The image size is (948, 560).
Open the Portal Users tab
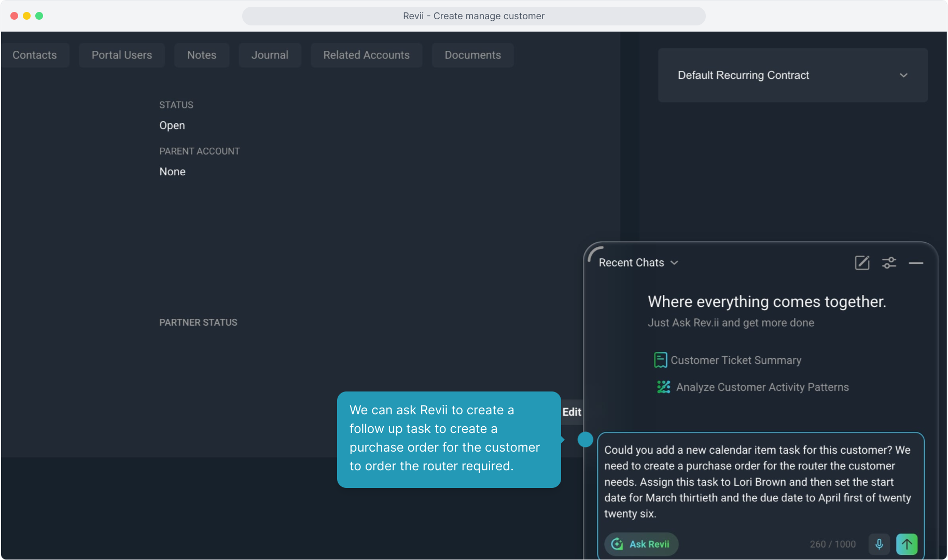click(122, 55)
